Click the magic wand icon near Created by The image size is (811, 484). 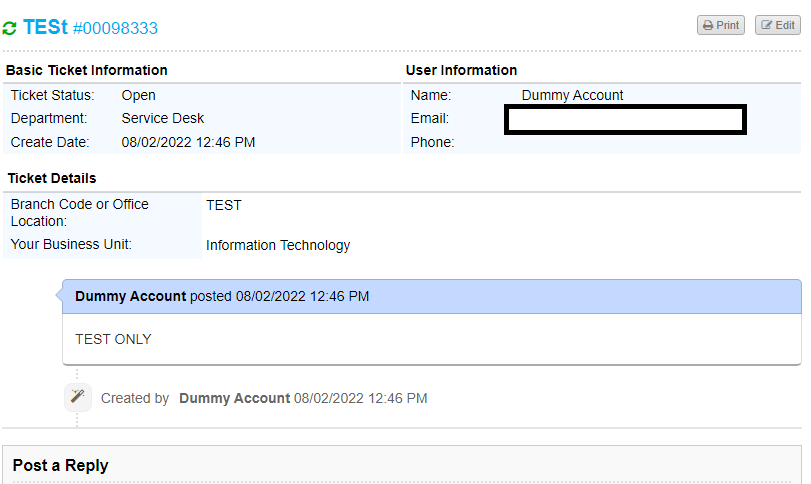coord(78,397)
